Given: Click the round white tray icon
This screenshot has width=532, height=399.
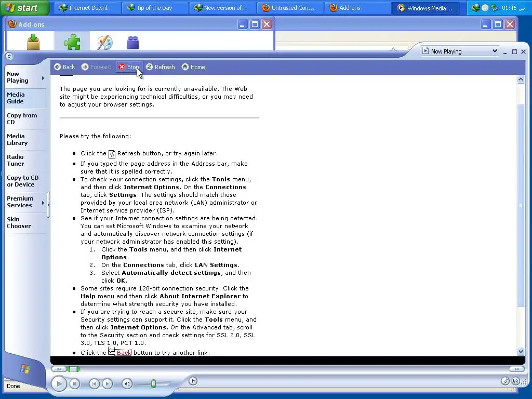Looking at the screenshot, I should coord(485,8).
